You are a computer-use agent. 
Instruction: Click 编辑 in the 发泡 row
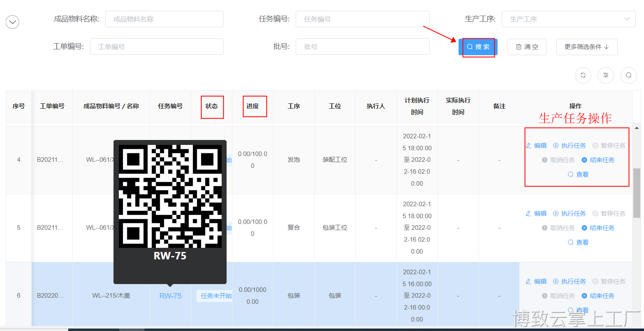coord(536,146)
